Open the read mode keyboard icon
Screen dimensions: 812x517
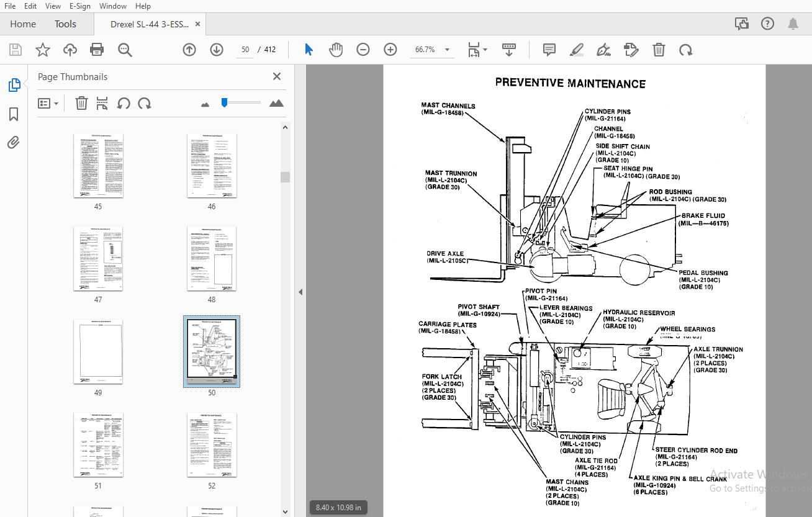509,50
